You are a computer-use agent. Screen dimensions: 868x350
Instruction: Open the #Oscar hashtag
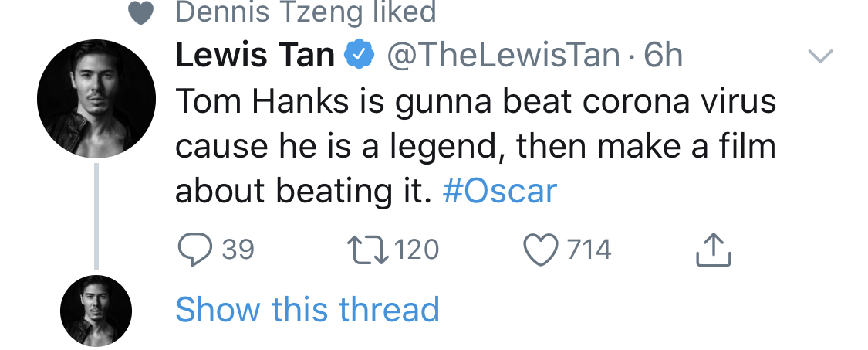(x=499, y=191)
